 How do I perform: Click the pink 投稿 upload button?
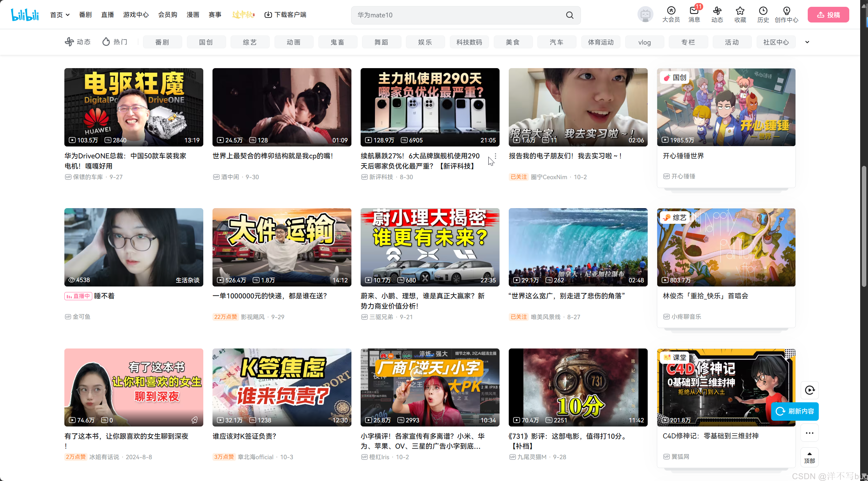pos(828,15)
